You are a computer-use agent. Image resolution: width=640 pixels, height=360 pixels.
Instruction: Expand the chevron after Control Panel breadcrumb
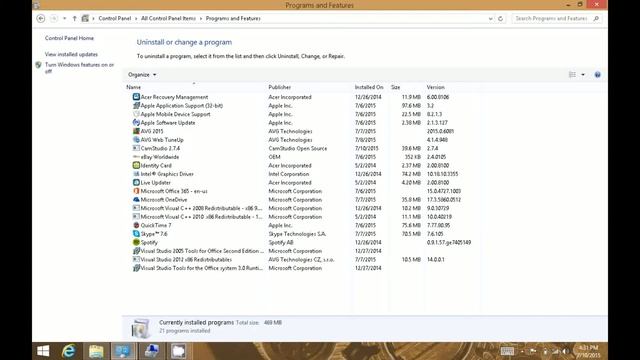pyautogui.click(x=136, y=18)
